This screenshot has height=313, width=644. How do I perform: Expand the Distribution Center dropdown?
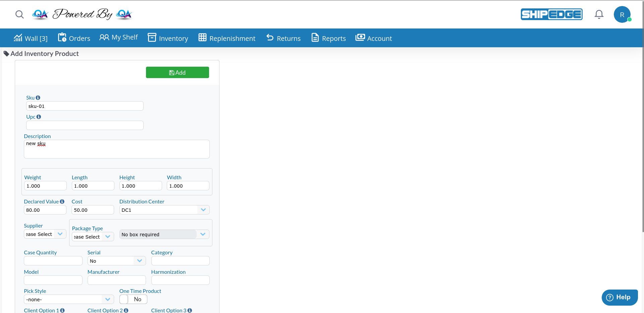[x=164, y=210]
